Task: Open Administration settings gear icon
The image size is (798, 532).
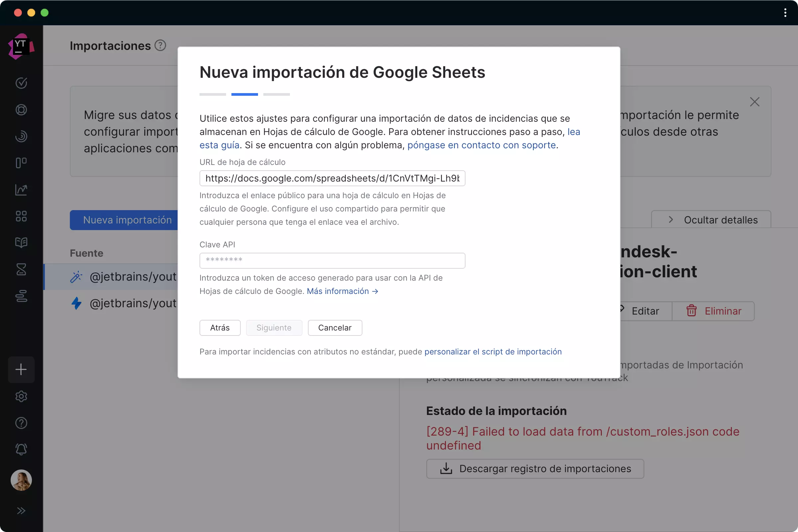Action: coord(21,396)
